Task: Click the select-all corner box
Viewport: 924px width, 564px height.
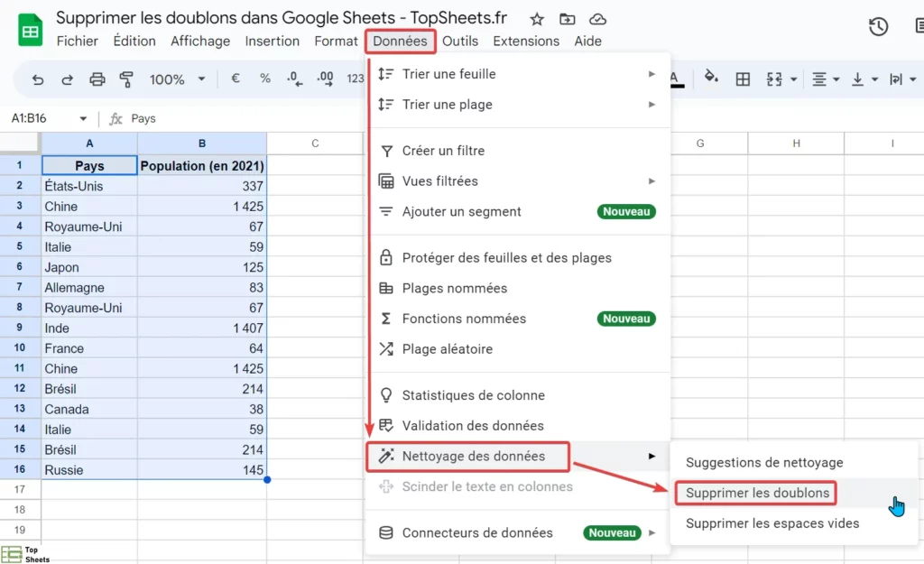Action: point(20,143)
